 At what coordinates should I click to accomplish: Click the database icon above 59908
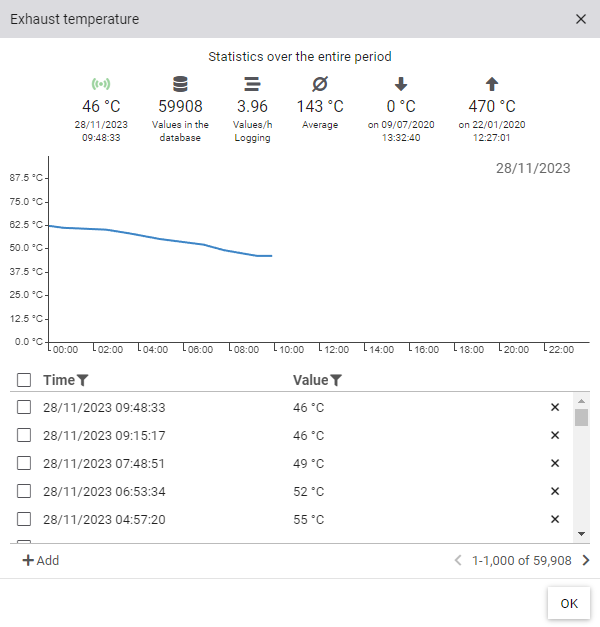click(180, 84)
